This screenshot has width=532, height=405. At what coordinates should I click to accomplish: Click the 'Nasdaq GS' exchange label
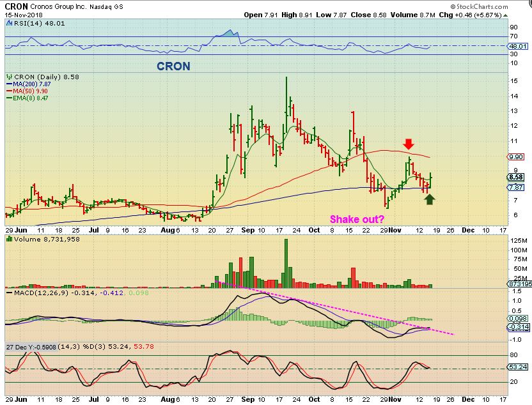point(106,6)
